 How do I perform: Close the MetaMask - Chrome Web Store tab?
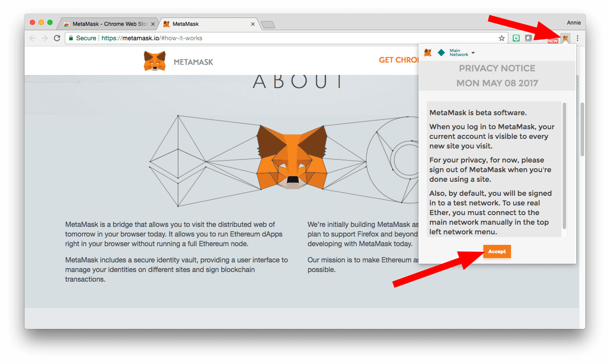pos(153,24)
